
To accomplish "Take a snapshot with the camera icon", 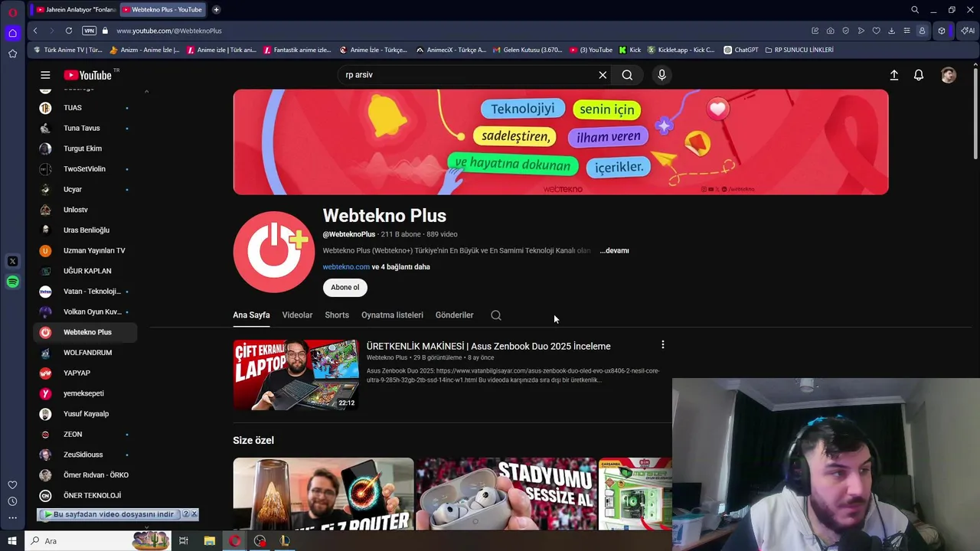I will point(831,31).
